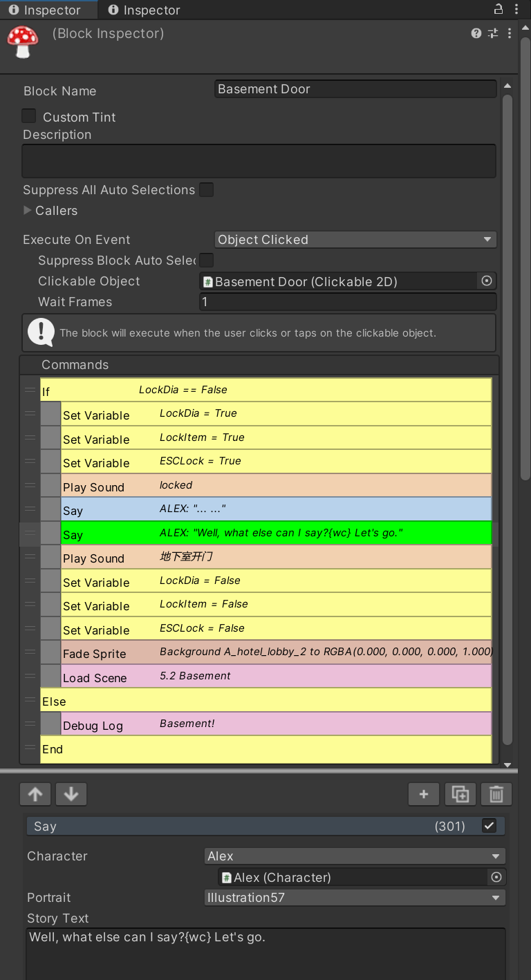
Task: Move selected command down with arrow button
Action: (71, 794)
